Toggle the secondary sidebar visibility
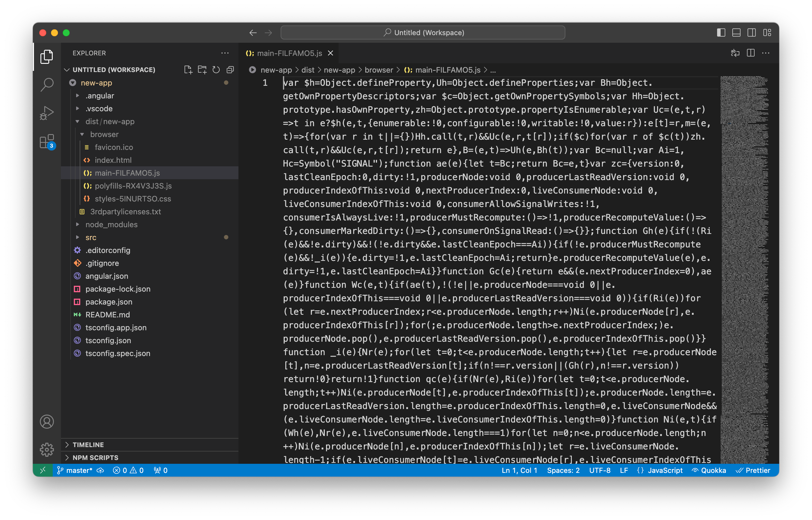The image size is (812, 520). click(x=752, y=33)
